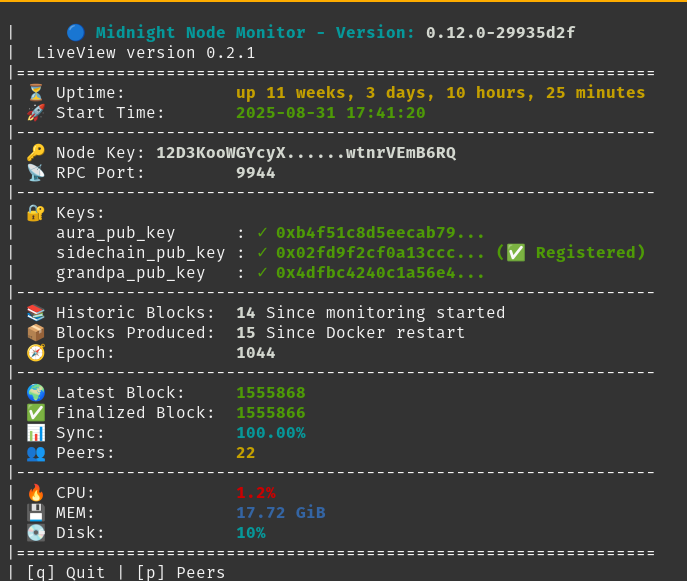
Task: Click the RPC port value 9944
Action: [256, 173]
